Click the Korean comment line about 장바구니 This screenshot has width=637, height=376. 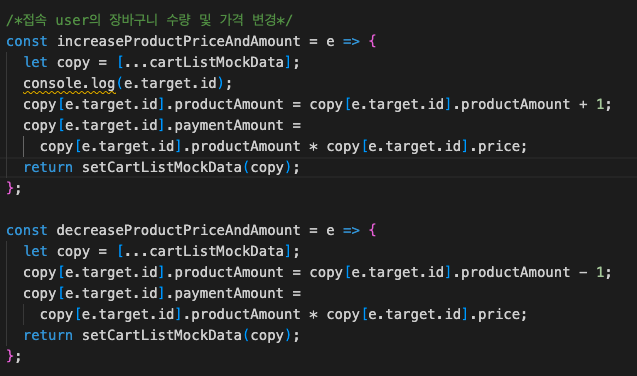(149, 20)
